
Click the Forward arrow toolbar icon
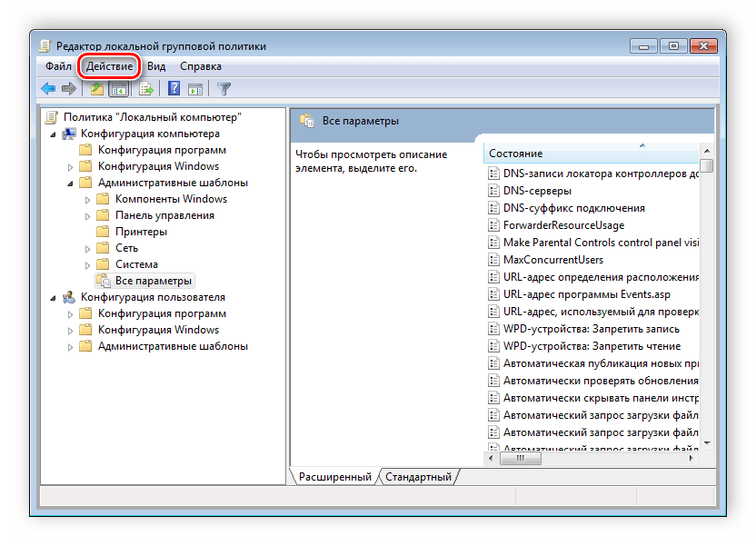[69, 89]
